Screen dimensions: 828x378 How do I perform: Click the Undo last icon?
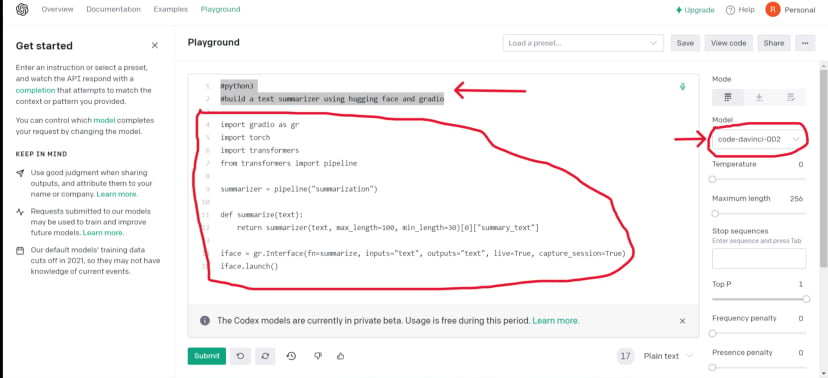(240, 356)
